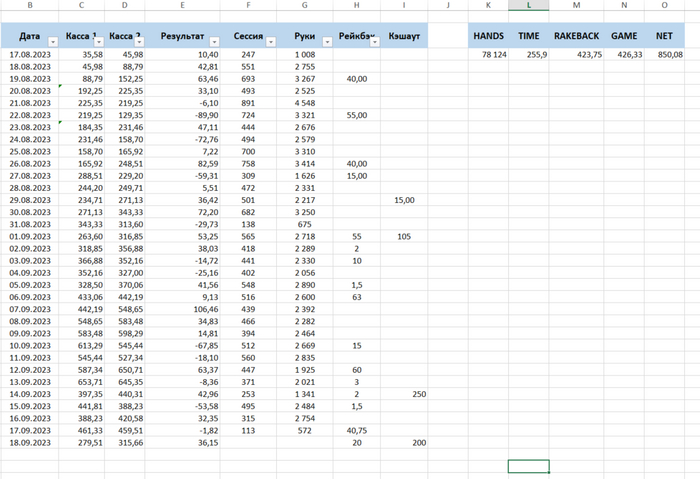
Task: Click Касса 1 cell 653,71
Action: [x=82, y=382]
